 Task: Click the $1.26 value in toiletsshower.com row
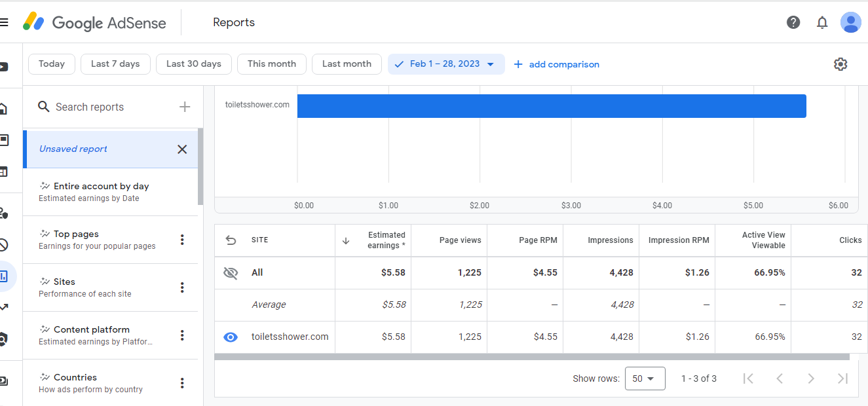point(698,337)
